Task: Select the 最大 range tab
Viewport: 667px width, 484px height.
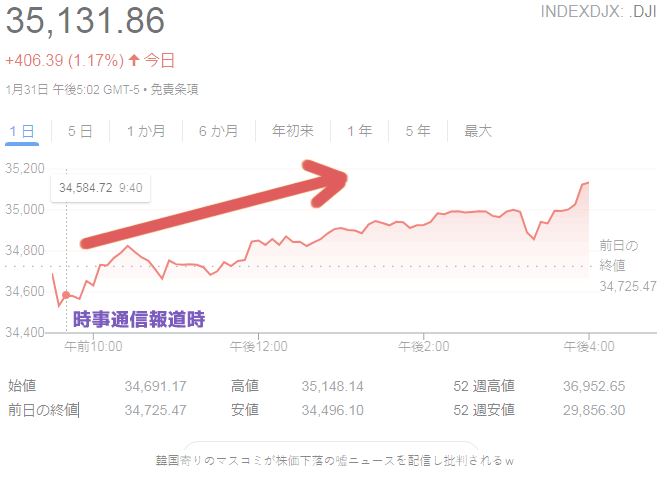Action: [478, 131]
